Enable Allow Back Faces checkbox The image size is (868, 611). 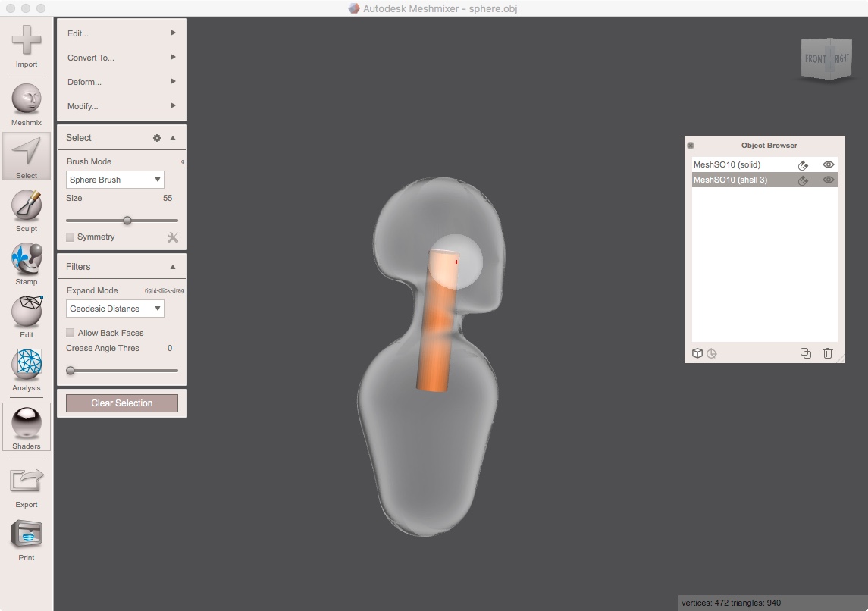pos(71,333)
